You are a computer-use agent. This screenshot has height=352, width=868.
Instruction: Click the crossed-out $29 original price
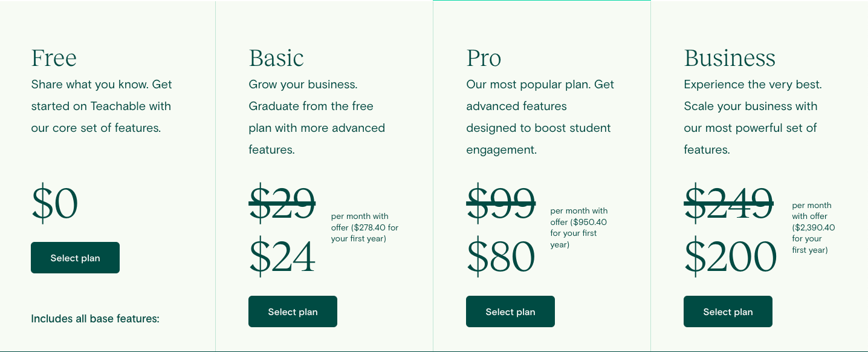tap(282, 203)
